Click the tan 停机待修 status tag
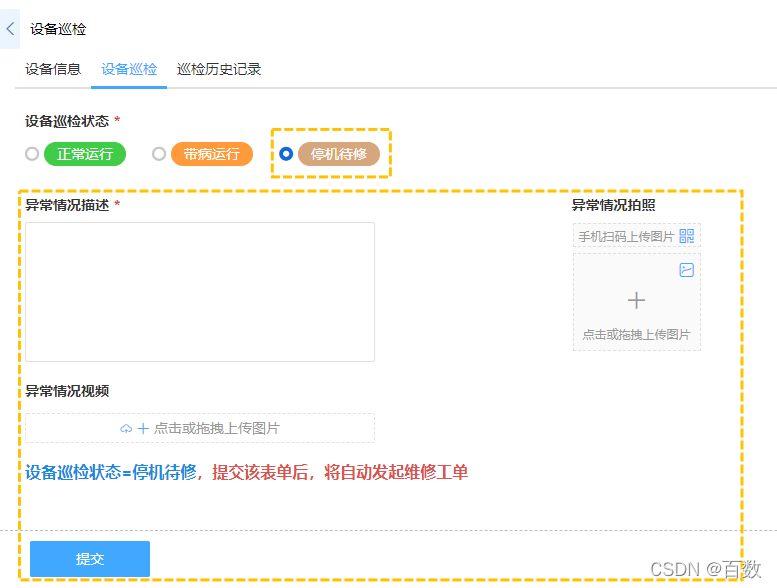The height and width of the screenshot is (588, 777). point(339,154)
